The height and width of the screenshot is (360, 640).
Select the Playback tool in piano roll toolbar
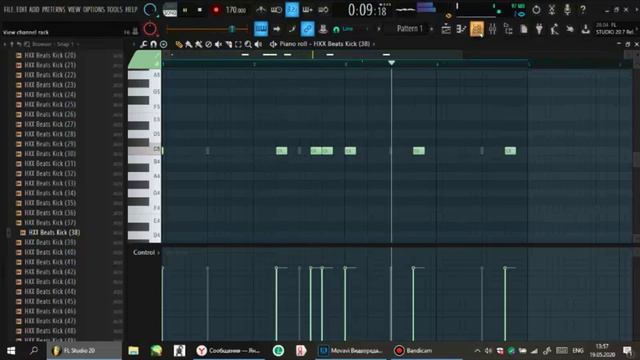point(258,44)
